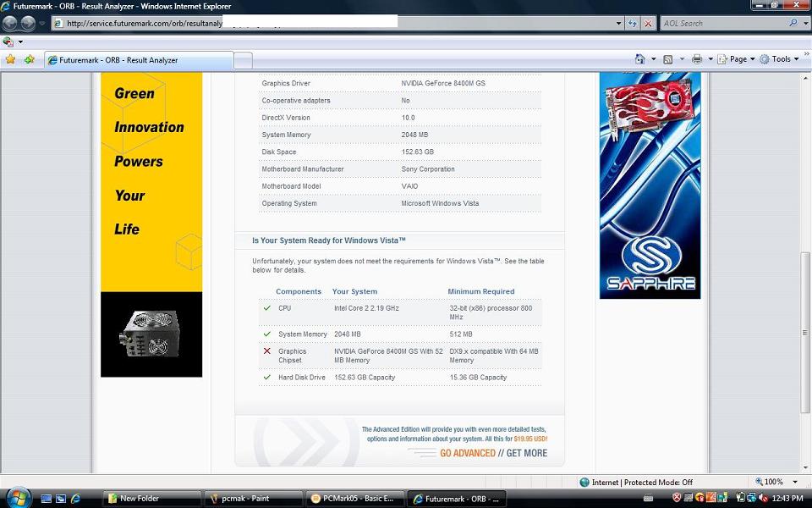Click the Green Innovation Powers Your Life banner

coord(151,182)
